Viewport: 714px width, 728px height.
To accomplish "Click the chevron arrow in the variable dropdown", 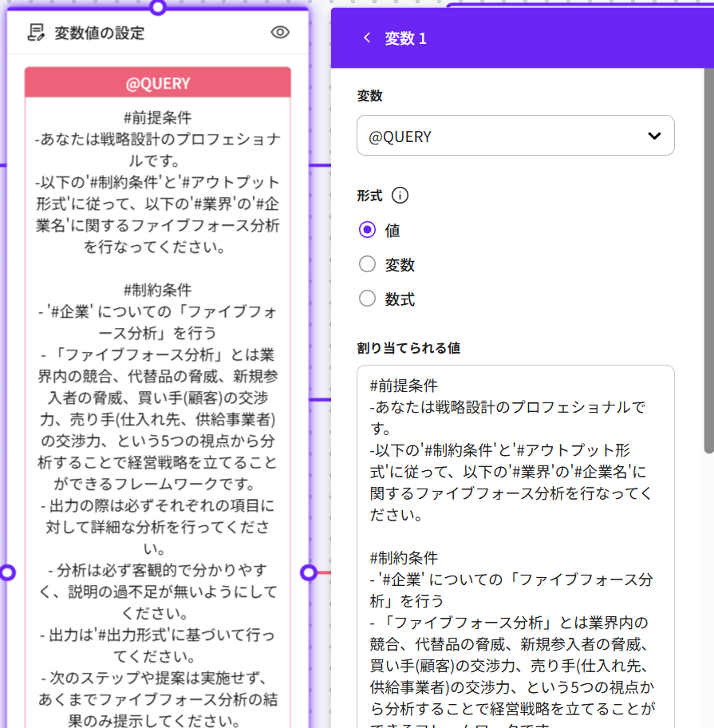I will tap(654, 136).
